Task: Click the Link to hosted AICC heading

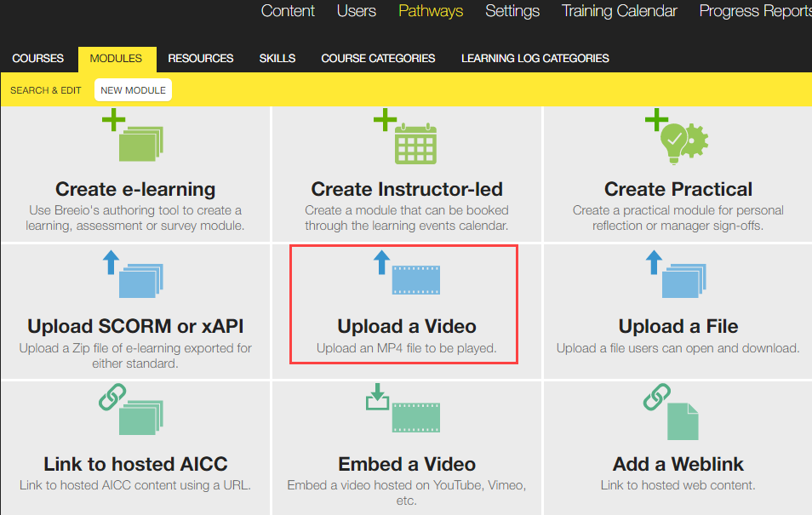Action: (135, 464)
